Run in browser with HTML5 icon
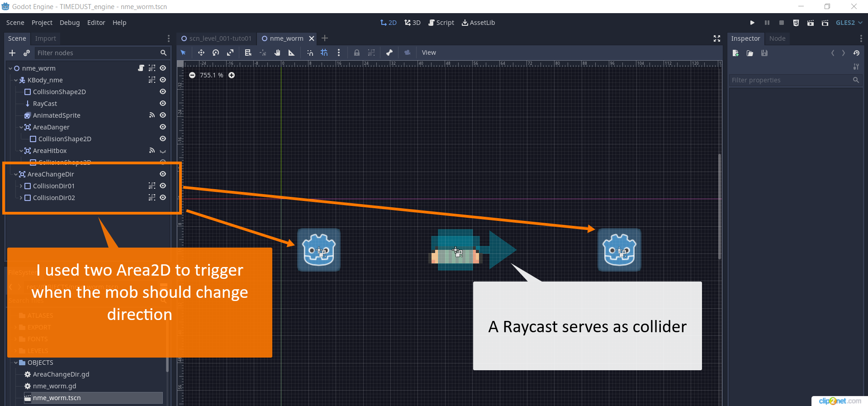868x406 pixels. (x=796, y=23)
